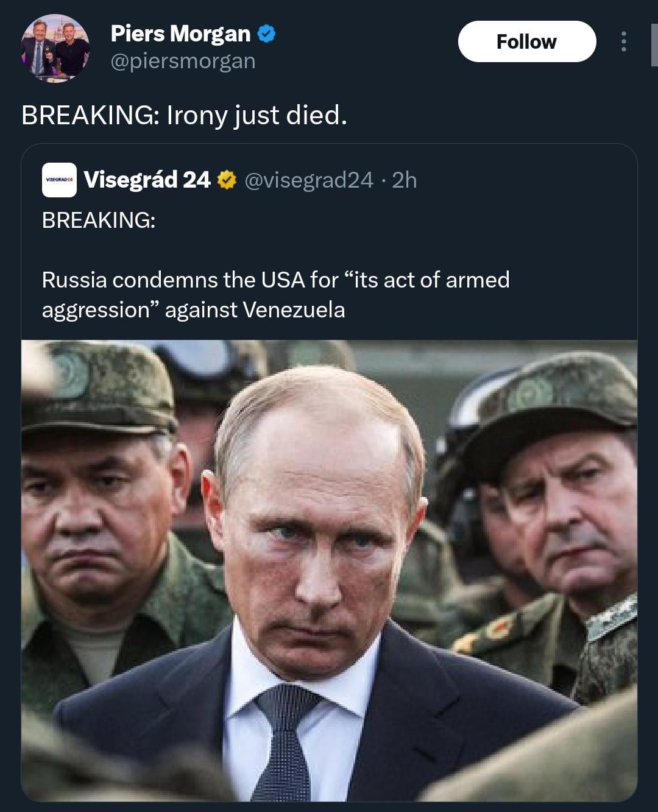
Task: Click the "Irony just died" post text
Action: click(184, 115)
